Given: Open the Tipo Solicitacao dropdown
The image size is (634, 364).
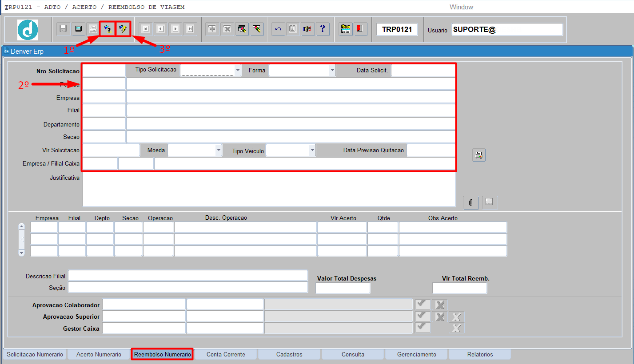Looking at the screenshot, I should (x=238, y=70).
